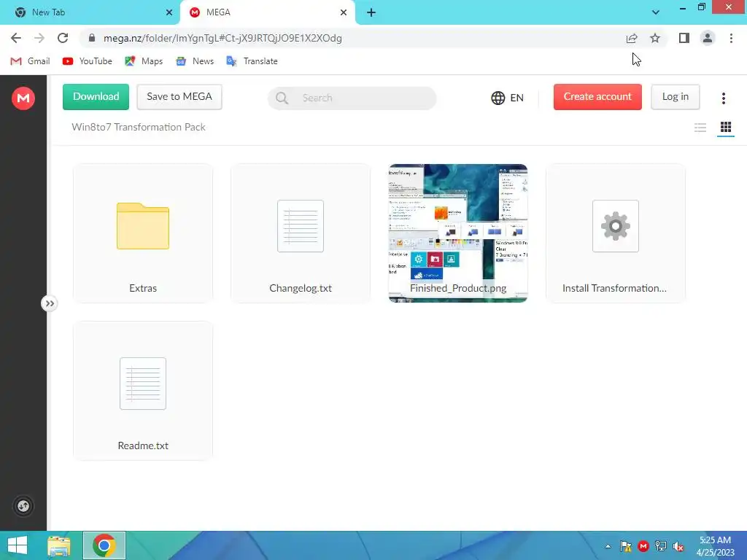Select the Finished_Product.png thumbnail

coord(458,233)
